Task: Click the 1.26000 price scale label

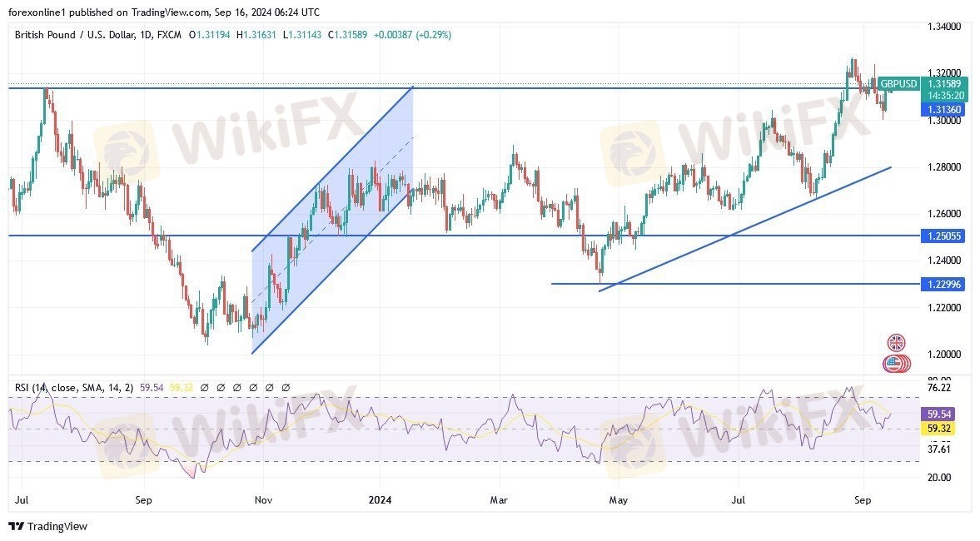Action: (x=943, y=214)
